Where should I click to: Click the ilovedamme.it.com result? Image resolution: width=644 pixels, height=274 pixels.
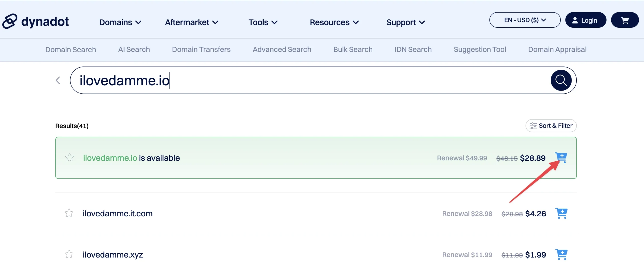pyautogui.click(x=117, y=214)
